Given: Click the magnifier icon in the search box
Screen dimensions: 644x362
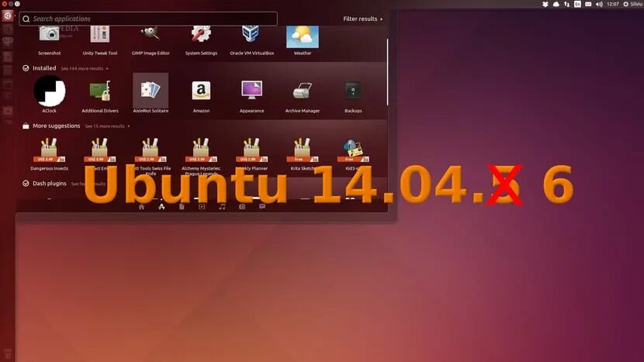Looking at the screenshot, I should 26,19.
